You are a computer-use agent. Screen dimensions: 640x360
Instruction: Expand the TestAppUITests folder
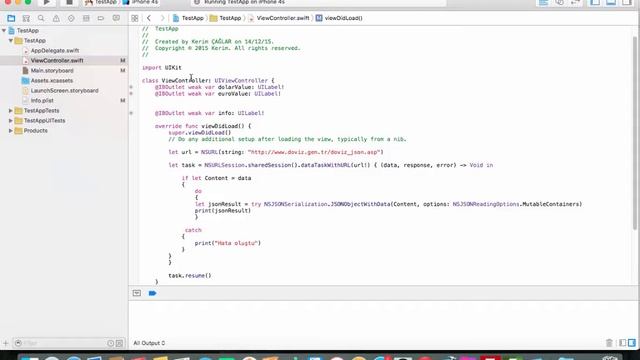11,121
